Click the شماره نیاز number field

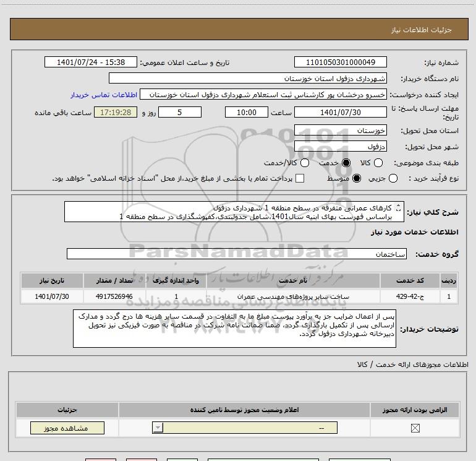point(340,62)
